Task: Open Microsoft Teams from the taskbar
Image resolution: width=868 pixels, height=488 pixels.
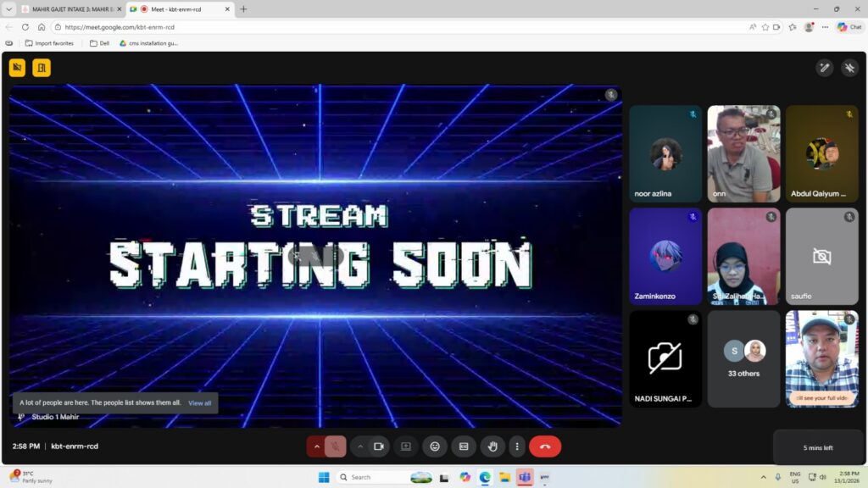Action: 524,477
